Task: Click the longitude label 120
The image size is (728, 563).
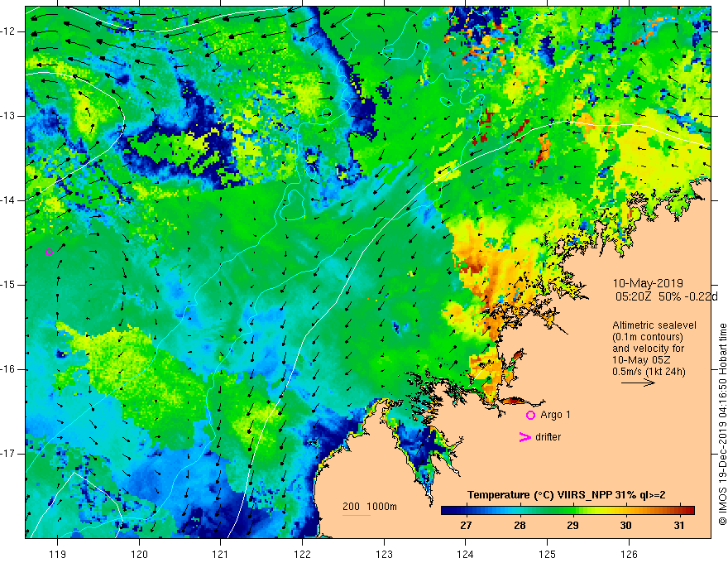Action: click(139, 554)
